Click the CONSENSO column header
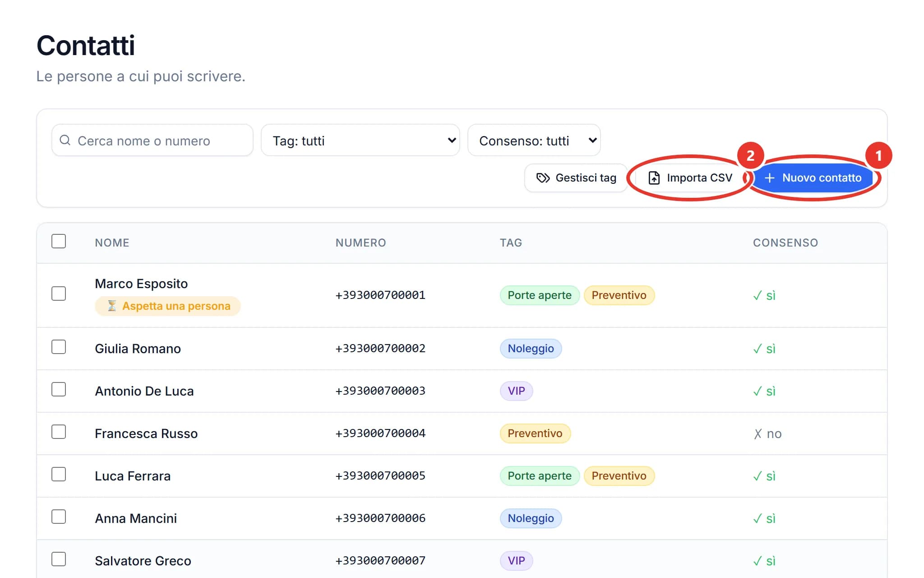The width and height of the screenshot is (924, 578). 785,243
